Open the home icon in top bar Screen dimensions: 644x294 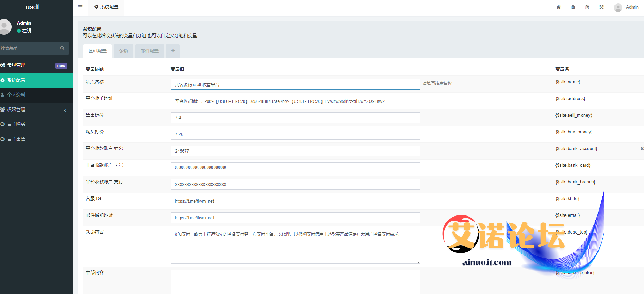[559, 7]
